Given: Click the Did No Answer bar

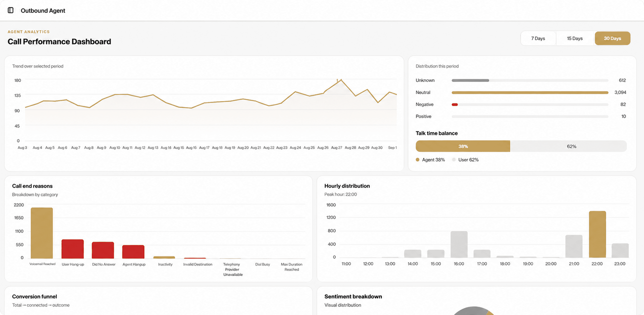Looking at the screenshot, I should (x=103, y=250).
